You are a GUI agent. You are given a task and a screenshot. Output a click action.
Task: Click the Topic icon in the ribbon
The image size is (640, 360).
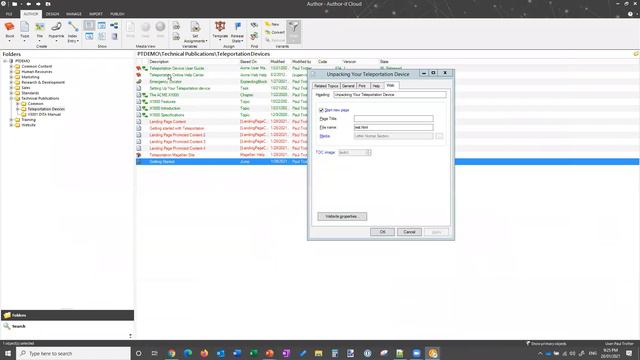point(24,27)
